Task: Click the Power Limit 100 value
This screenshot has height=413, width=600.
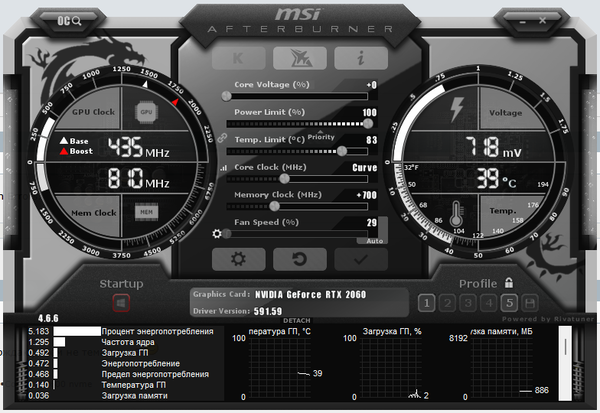Action: point(370,113)
